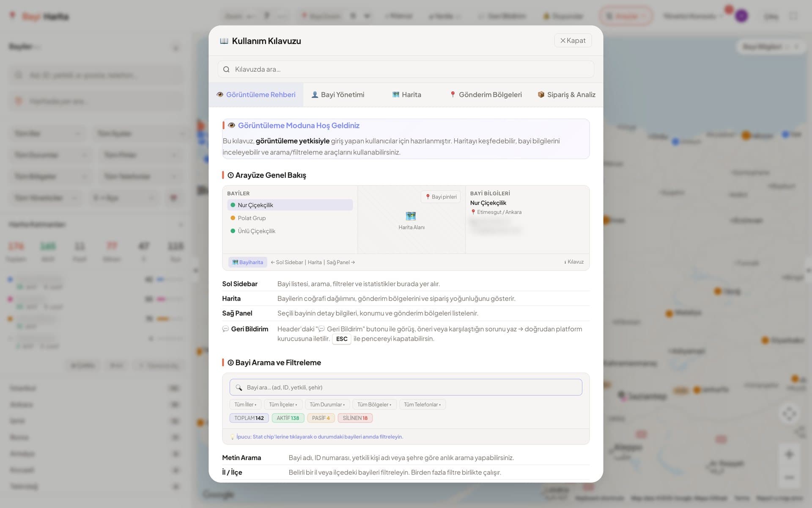
Task: Open the Harita tab in the guide
Action: tap(406, 95)
